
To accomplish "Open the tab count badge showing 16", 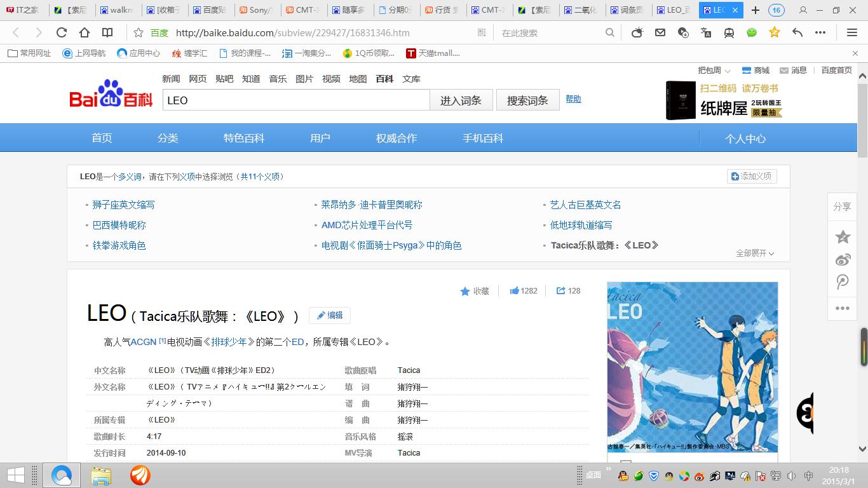I will click(x=776, y=10).
